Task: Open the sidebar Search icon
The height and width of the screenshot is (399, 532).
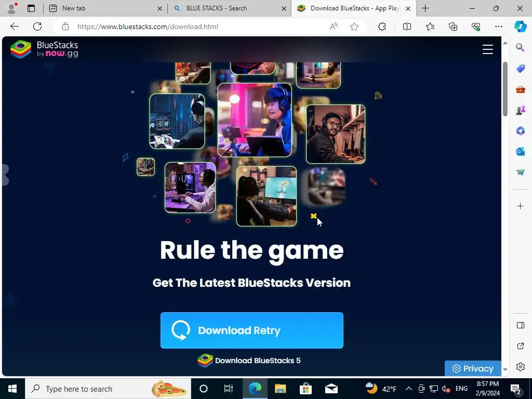Action: pyautogui.click(x=520, y=47)
